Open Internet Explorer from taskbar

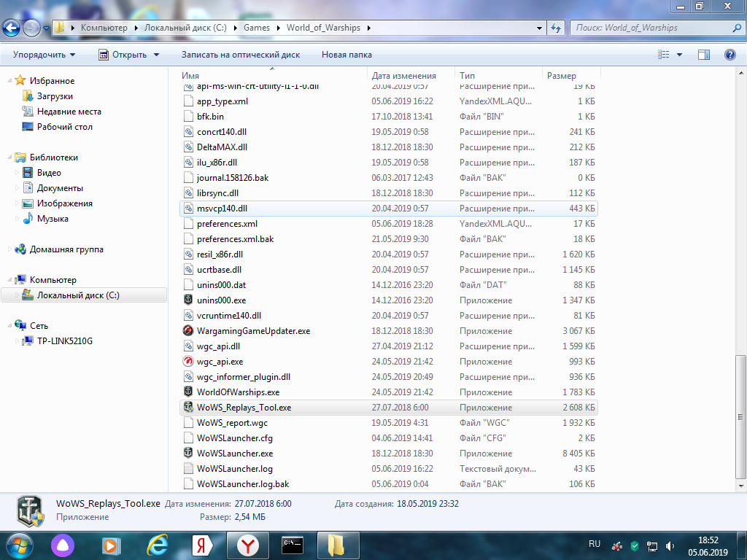click(x=158, y=545)
